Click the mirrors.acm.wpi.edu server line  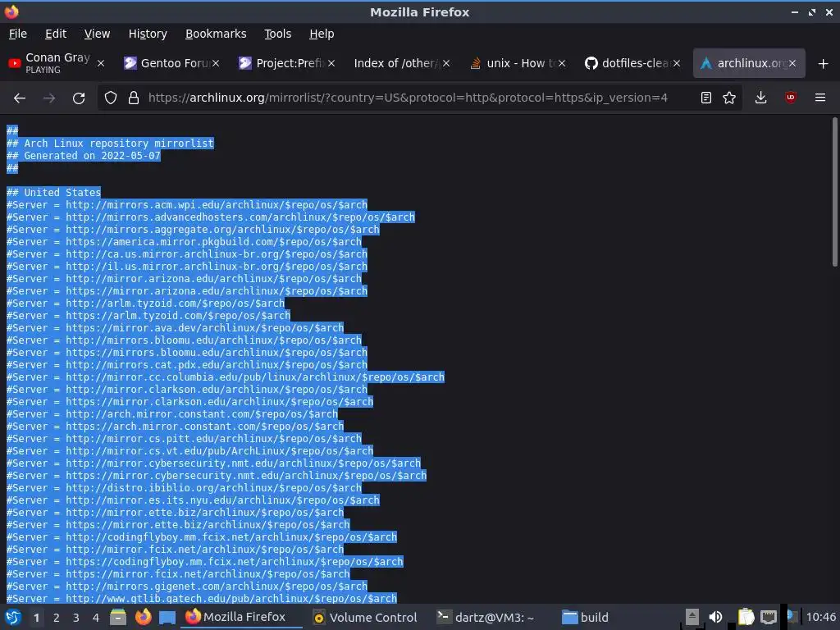[187, 204]
